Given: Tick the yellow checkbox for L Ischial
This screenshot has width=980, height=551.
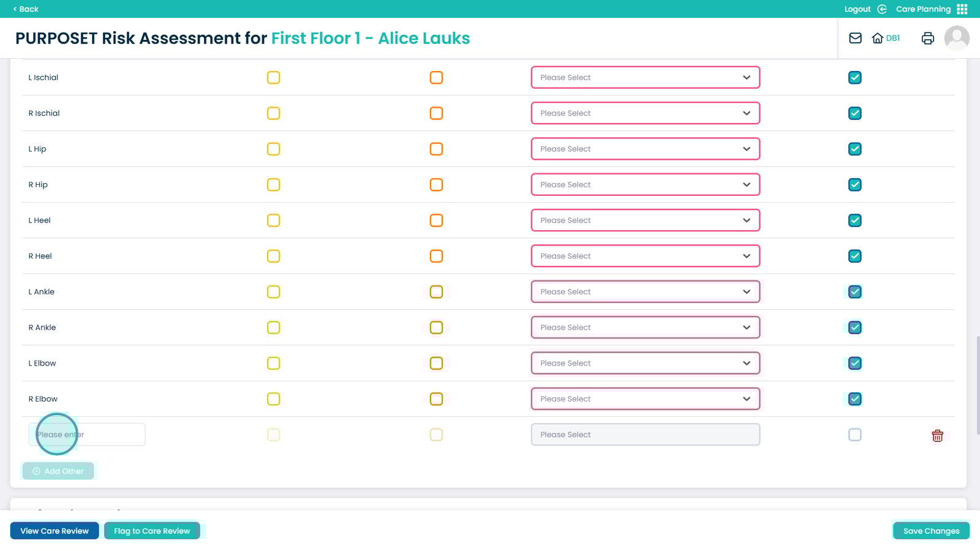Looking at the screenshot, I should (274, 78).
